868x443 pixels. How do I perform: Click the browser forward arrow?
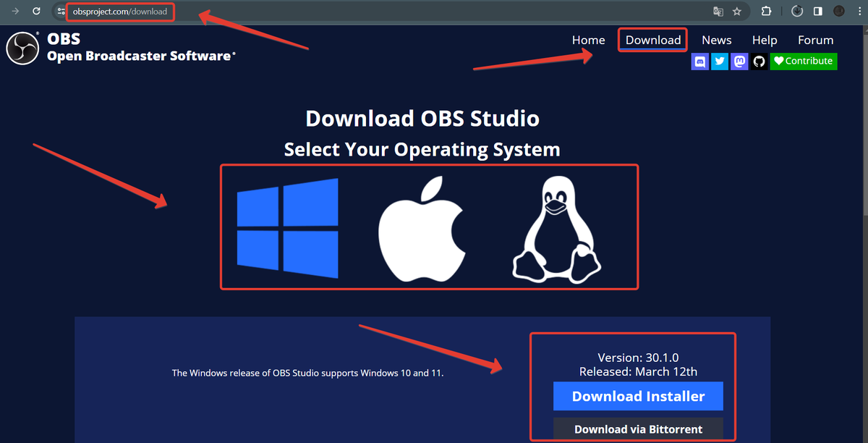coord(15,12)
